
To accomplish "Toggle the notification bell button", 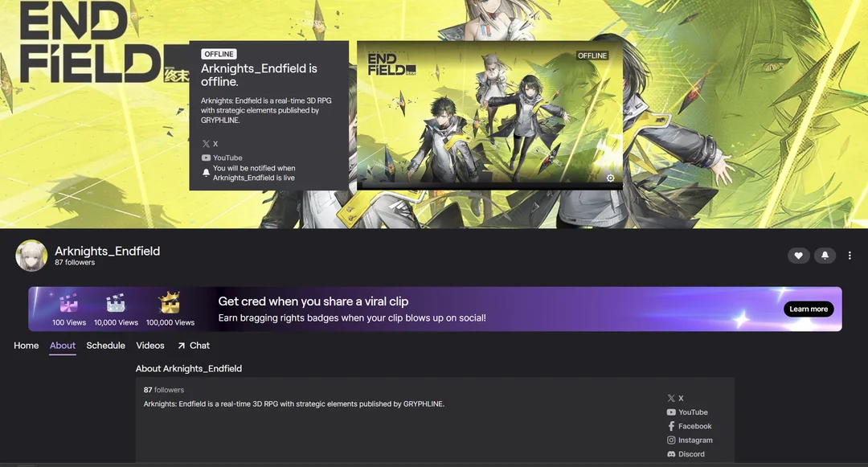I will [825, 255].
